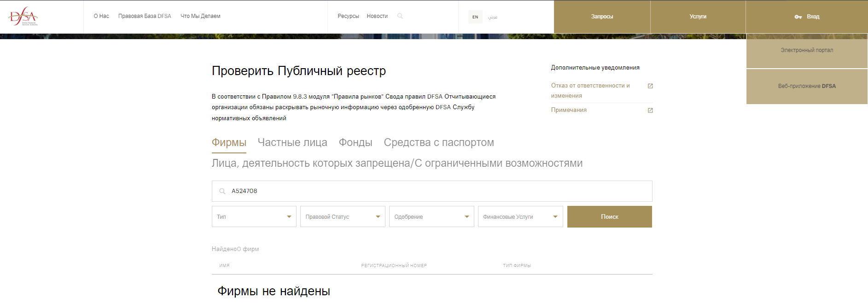Switch language to Arabic
Screen dimensions: 868x304
(x=493, y=17)
